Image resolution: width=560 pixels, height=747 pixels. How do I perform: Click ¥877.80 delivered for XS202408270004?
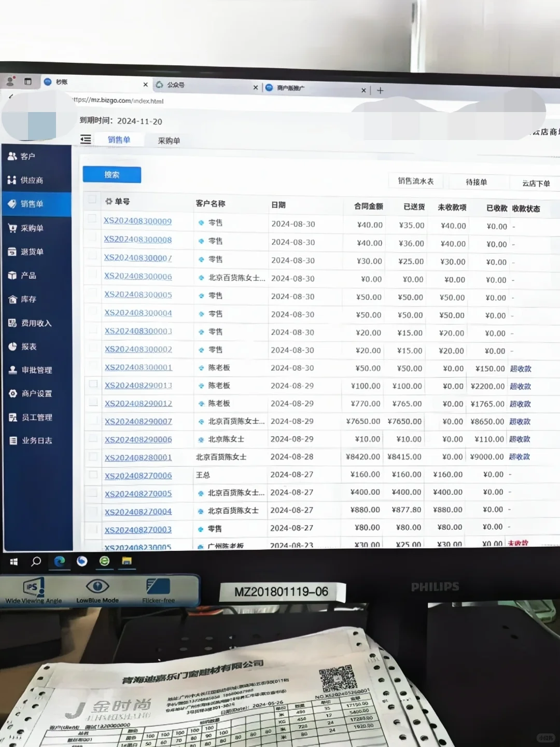coord(407,510)
